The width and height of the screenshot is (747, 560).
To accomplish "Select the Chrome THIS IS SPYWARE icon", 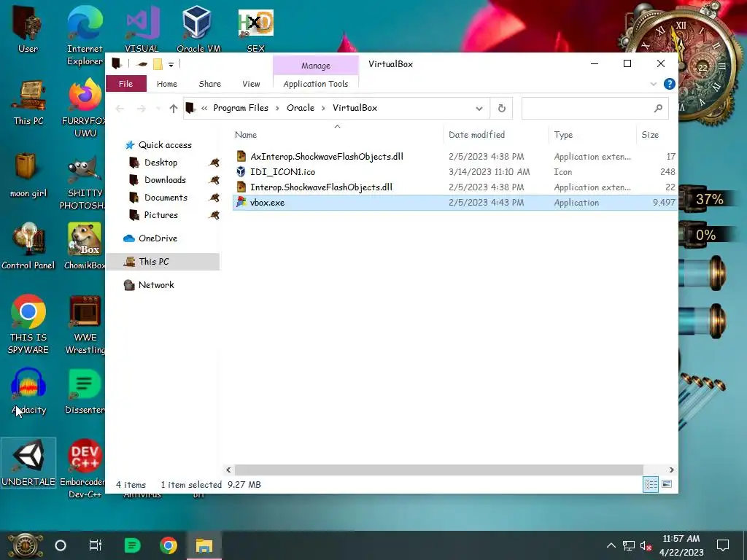I will [28, 324].
